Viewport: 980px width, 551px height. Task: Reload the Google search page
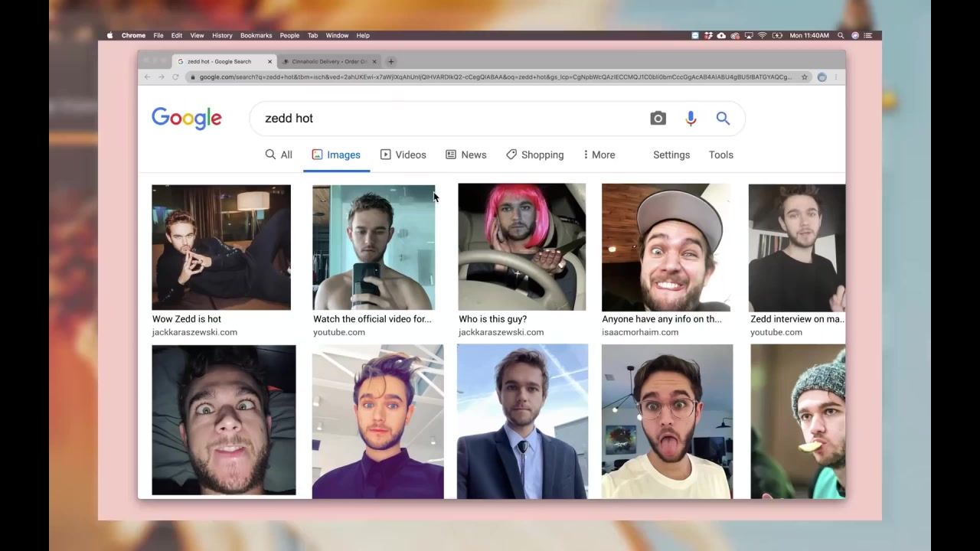[175, 77]
